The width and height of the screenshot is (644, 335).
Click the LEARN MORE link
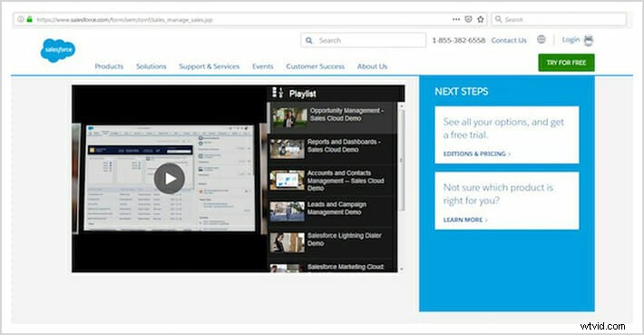(465, 220)
